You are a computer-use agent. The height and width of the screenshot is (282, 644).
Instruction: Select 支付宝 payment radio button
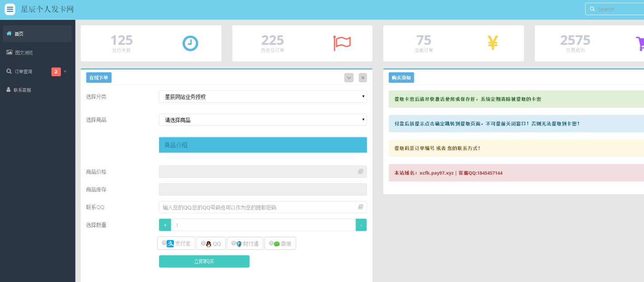(164, 243)
